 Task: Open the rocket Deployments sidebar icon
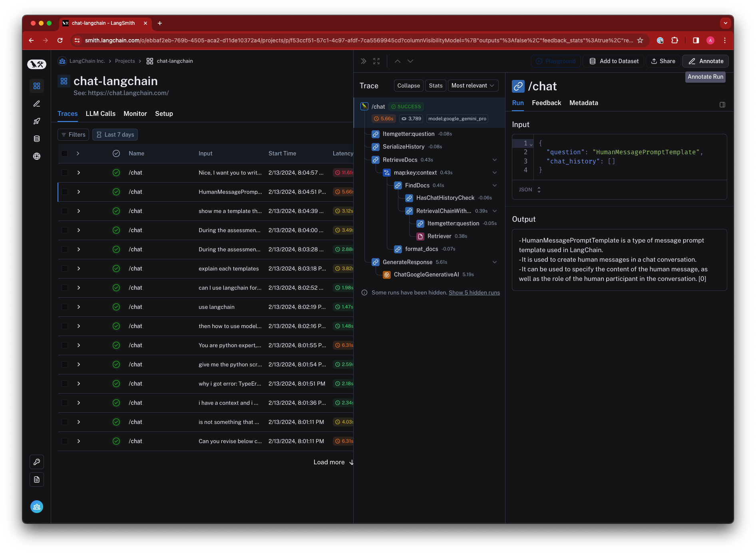(37, 121)
